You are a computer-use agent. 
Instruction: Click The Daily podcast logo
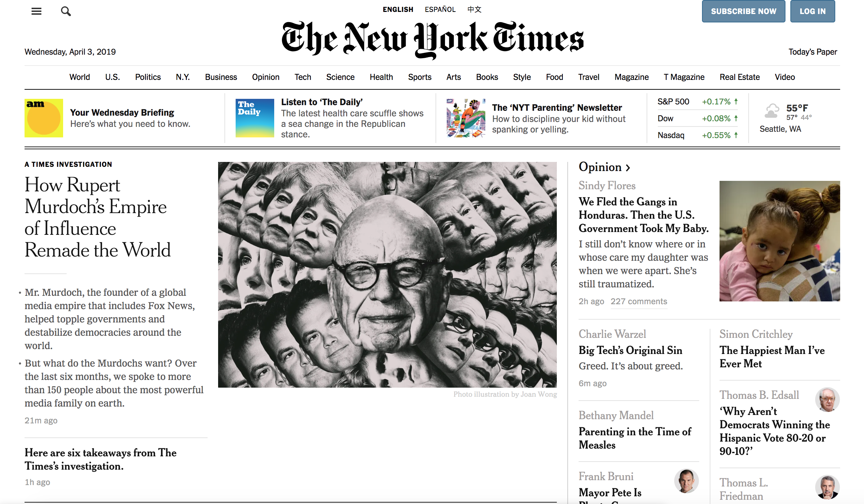255,118
